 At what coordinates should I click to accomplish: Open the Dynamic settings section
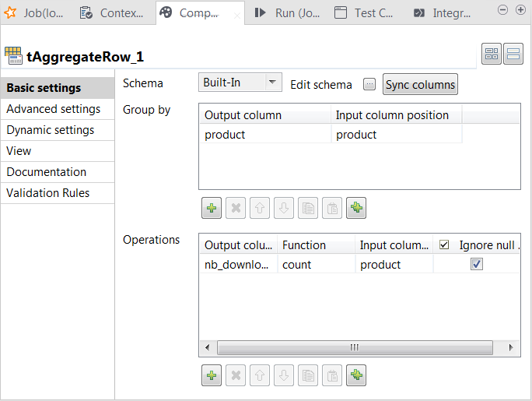pos(51,130)
